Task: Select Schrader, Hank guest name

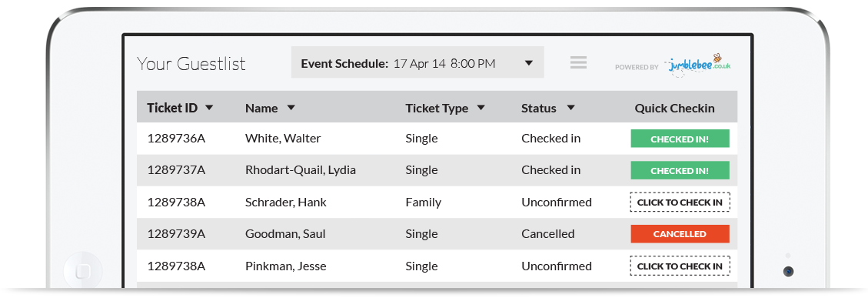Action: tap(286, 203)
